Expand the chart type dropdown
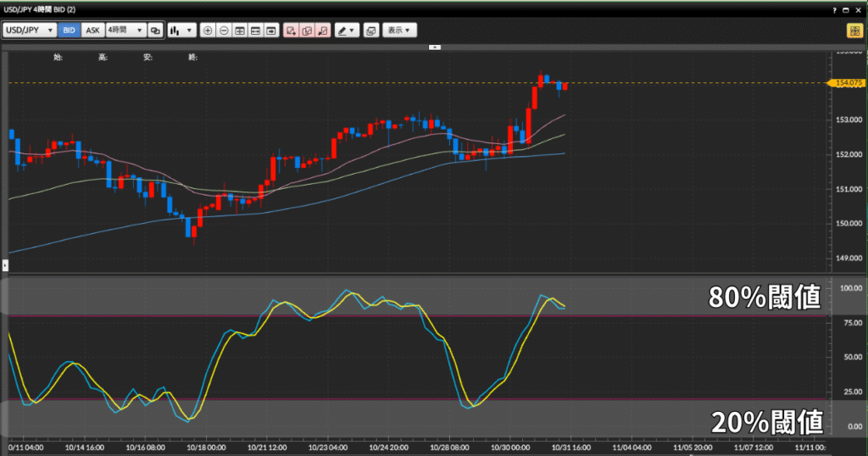The width and height of the screenshot is (868, 456). pos(181,31)
